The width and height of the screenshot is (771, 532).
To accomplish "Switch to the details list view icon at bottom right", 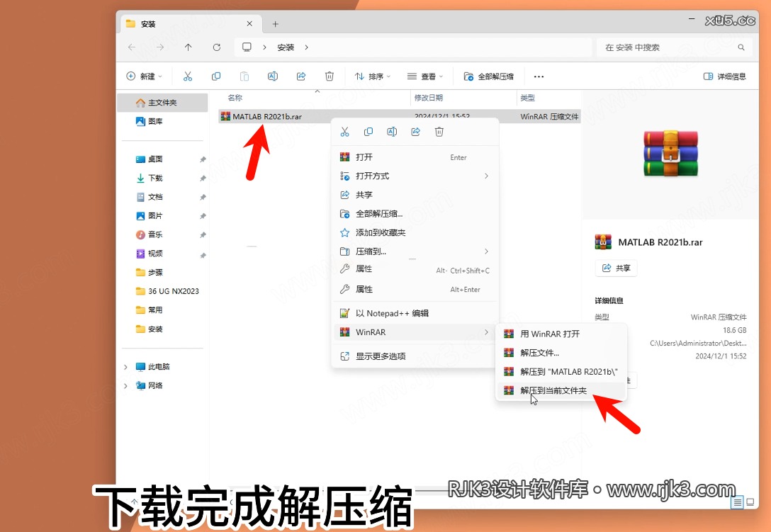I will [737, 502].
